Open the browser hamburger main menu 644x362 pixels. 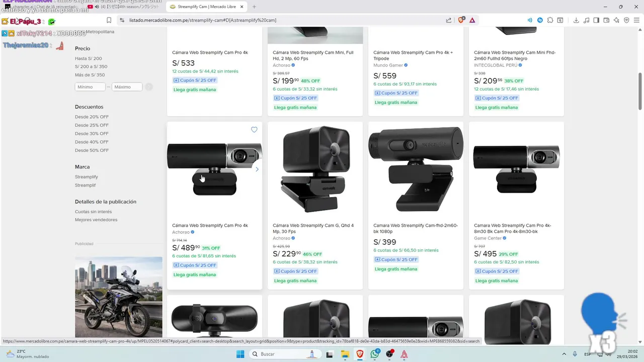coord(636,20)
